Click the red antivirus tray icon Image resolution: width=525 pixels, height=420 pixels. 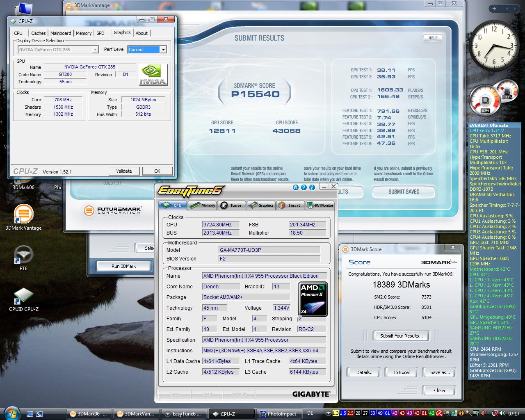coord(439,413)
